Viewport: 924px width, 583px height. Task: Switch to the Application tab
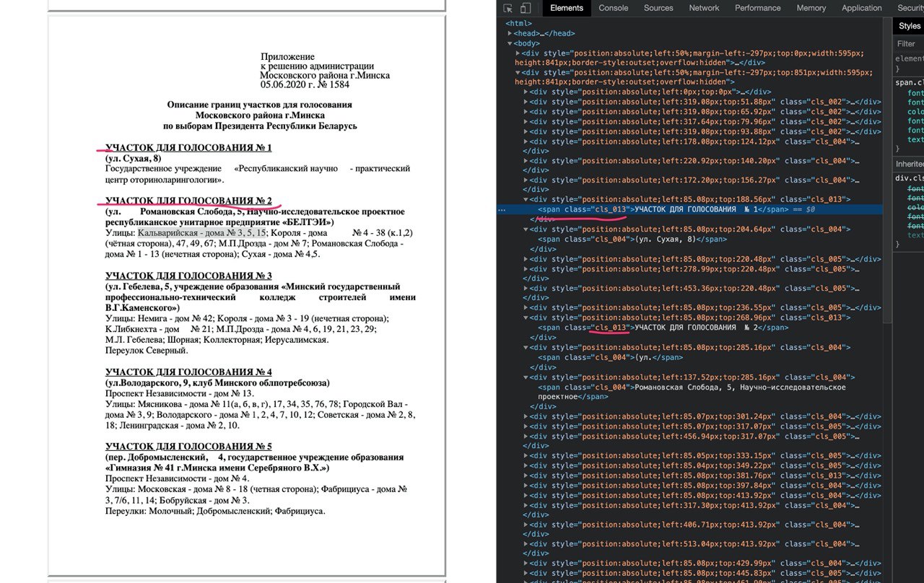(x=862, y=8)
